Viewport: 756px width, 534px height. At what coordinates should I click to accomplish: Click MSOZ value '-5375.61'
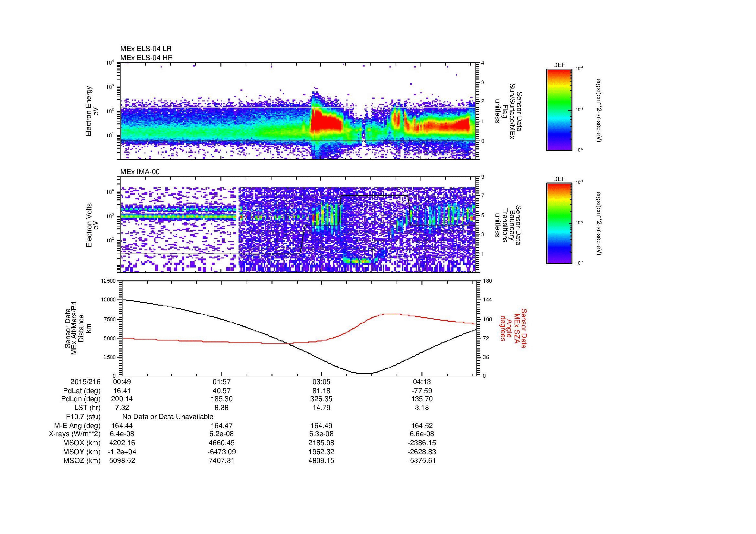click(x=422, y=461)
